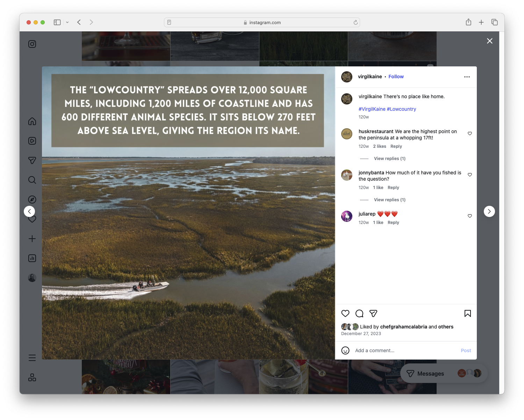Open the emoji picker in the comment bar
Screen dimensions: 524x420
pos(345,350)
